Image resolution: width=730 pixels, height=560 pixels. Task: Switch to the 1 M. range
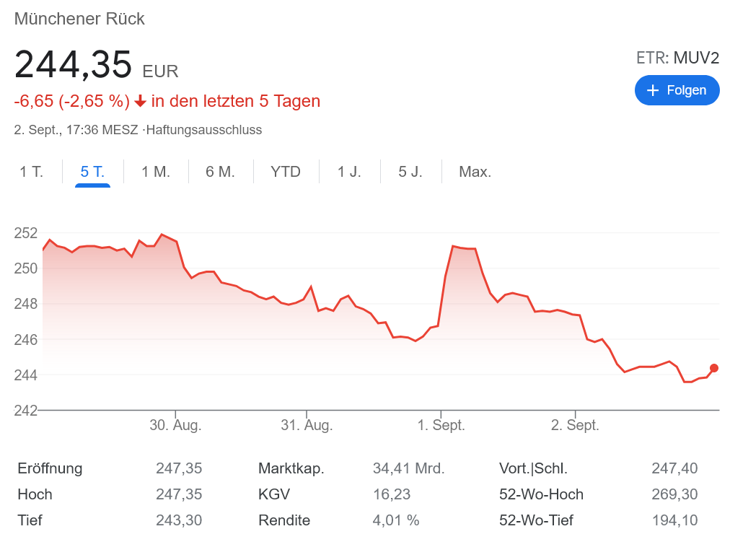156,172
